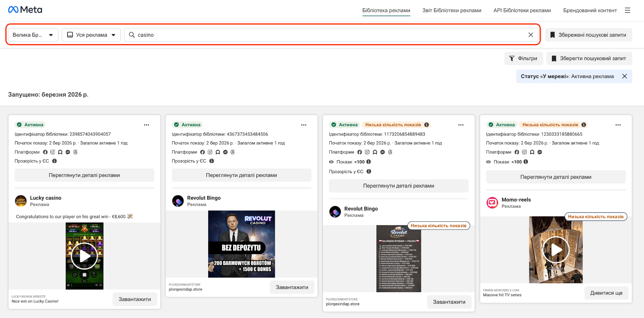Click library ID 2398574043904057 text
The height and width of the screenshot is (318, 644).
tap(63, 134)
